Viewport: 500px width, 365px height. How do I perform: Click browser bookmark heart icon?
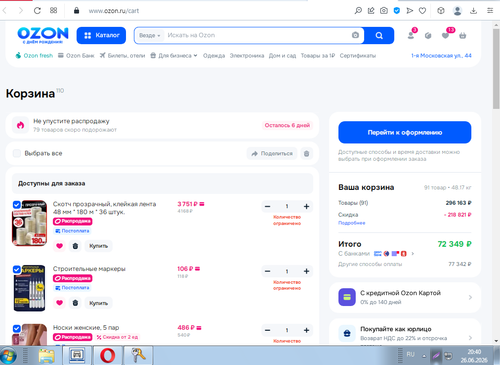coord(422,11)
